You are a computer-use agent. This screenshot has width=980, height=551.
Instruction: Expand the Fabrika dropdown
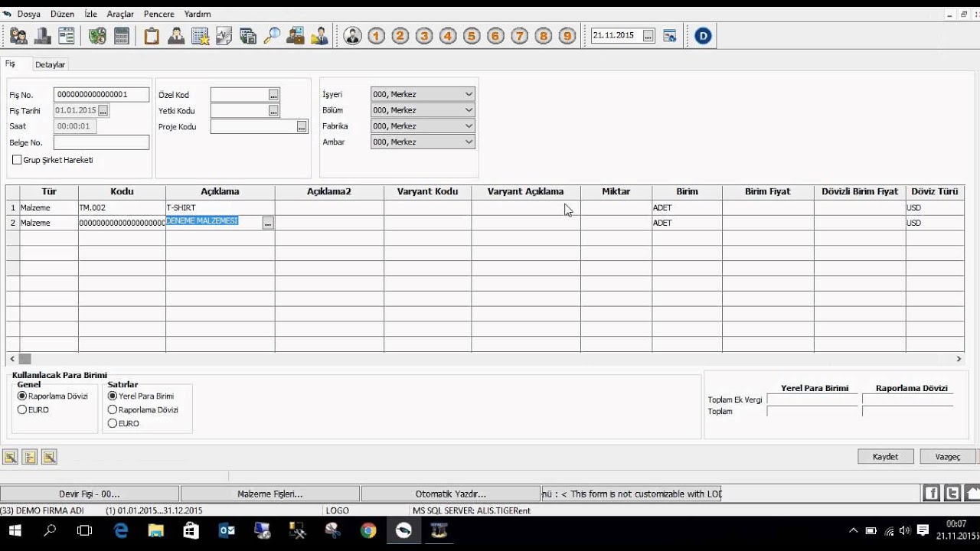point(469,126)
